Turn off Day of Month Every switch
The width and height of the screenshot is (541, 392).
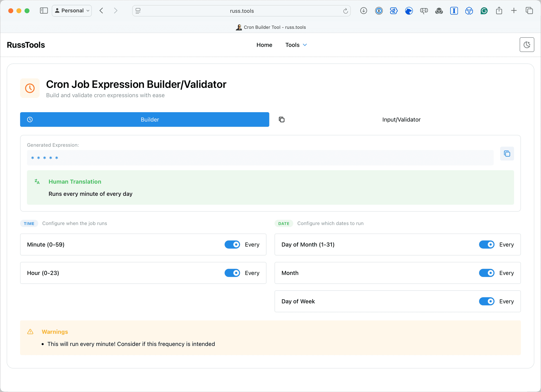pyautogui.click(x=487, y=244)
